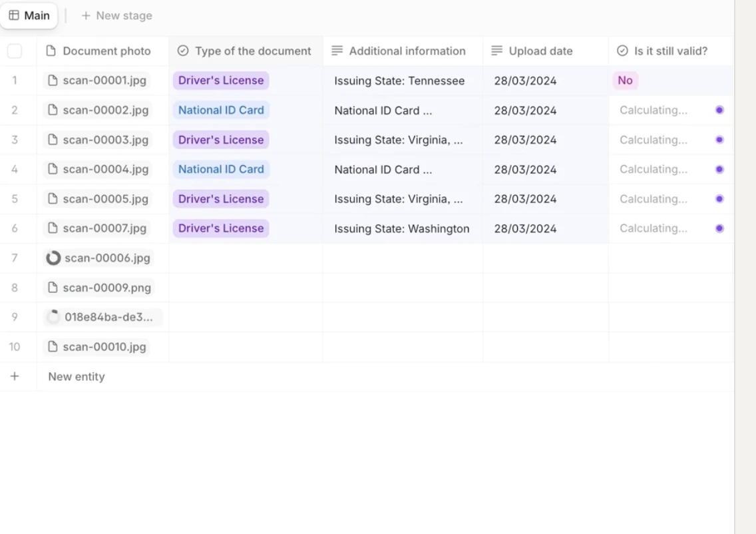Click the text lines icon in Upload date header

point(496,51)
